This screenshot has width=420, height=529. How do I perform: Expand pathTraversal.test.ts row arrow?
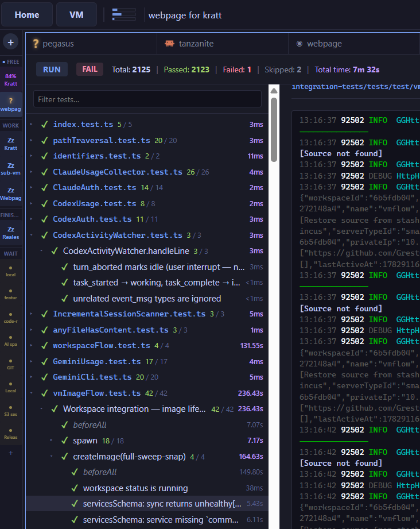(32, 140)
